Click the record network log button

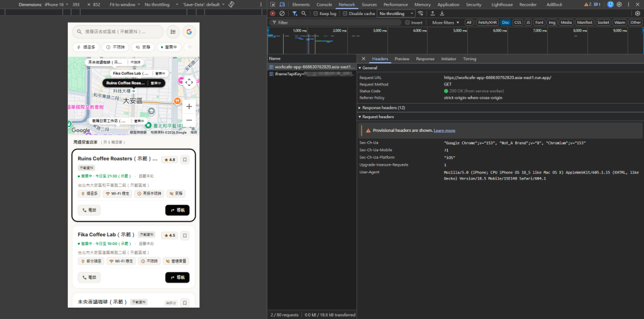pos(273,14)
